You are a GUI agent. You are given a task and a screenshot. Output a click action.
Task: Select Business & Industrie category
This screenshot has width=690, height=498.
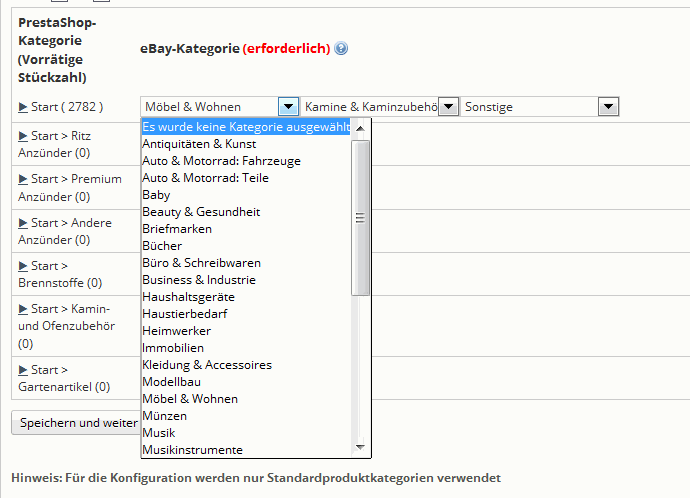point(246,280)
